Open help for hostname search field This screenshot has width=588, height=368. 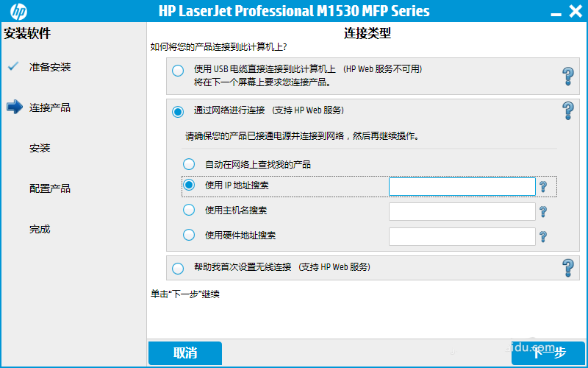pyautogui.click(x=543, y=212)
